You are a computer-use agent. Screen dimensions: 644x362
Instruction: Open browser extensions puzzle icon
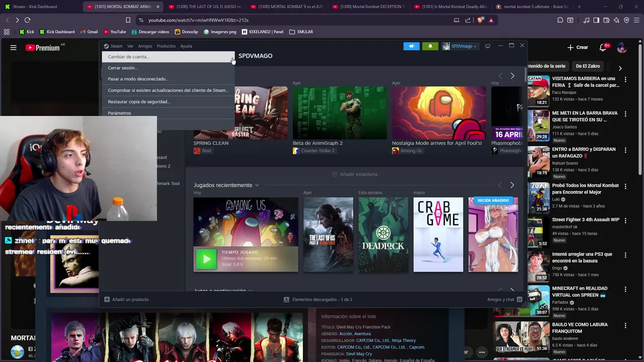pos(560,20)
